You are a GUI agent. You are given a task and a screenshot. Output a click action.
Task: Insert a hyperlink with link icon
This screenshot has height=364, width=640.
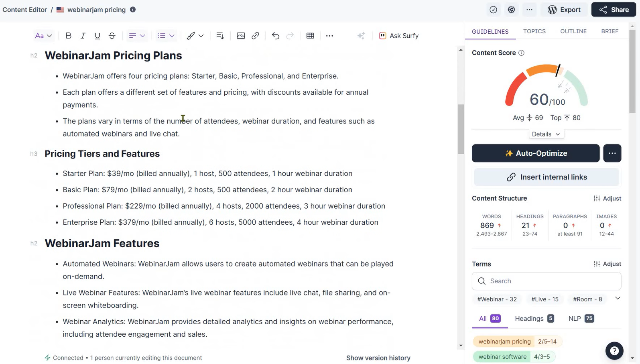click(x=255, y=36)
